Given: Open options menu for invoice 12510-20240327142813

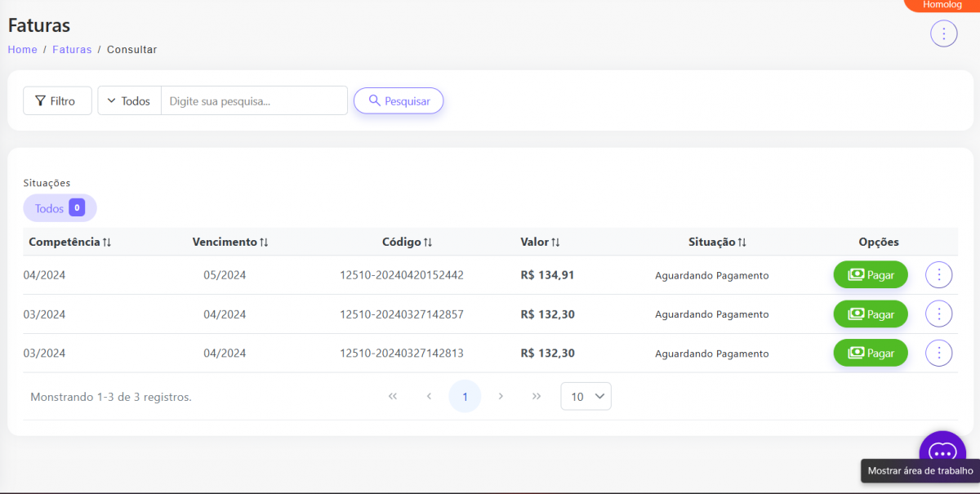Looking at the screenshot, I should [x=938, y=354].
